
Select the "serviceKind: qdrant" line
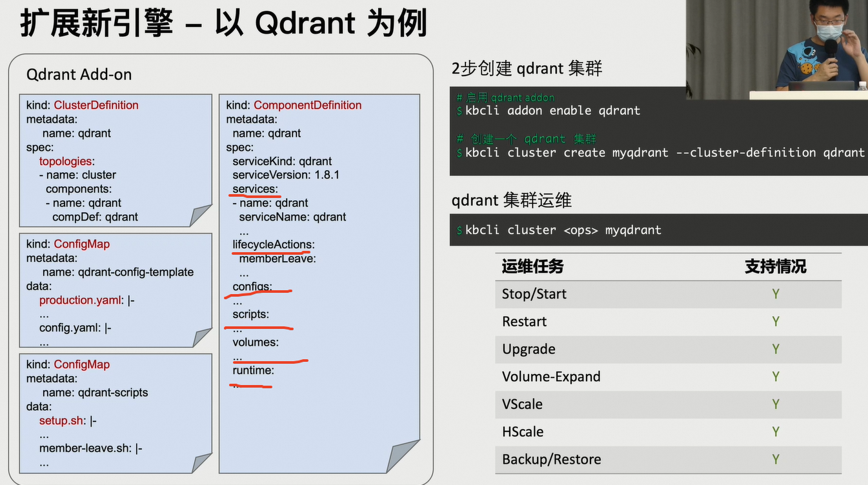click(282, 161)
